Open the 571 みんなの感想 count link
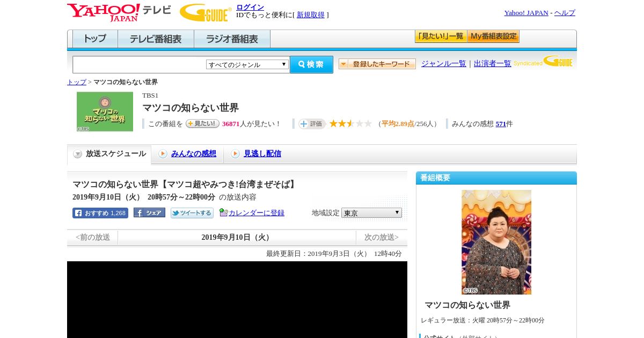This screenshot has width=644, height=338. [x=501, y=124]
